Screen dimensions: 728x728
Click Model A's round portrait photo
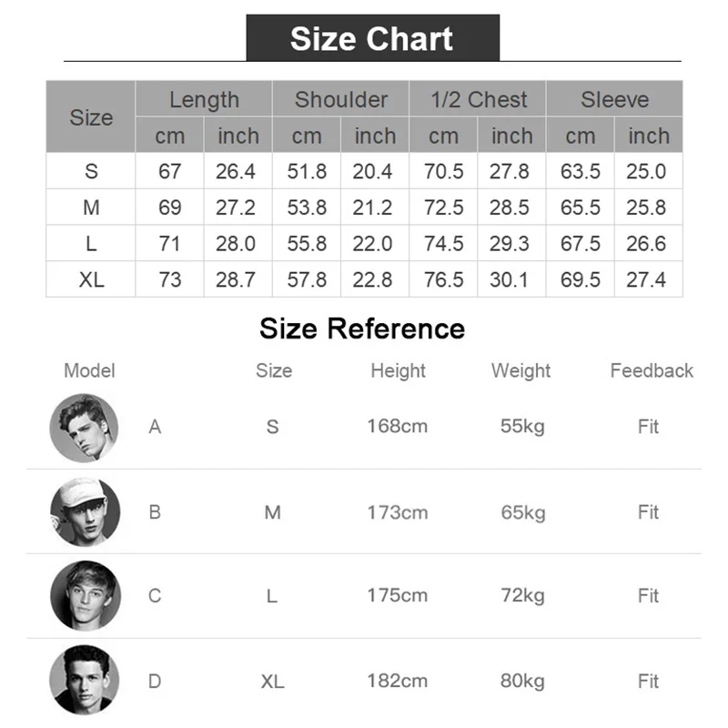[84, 428]
